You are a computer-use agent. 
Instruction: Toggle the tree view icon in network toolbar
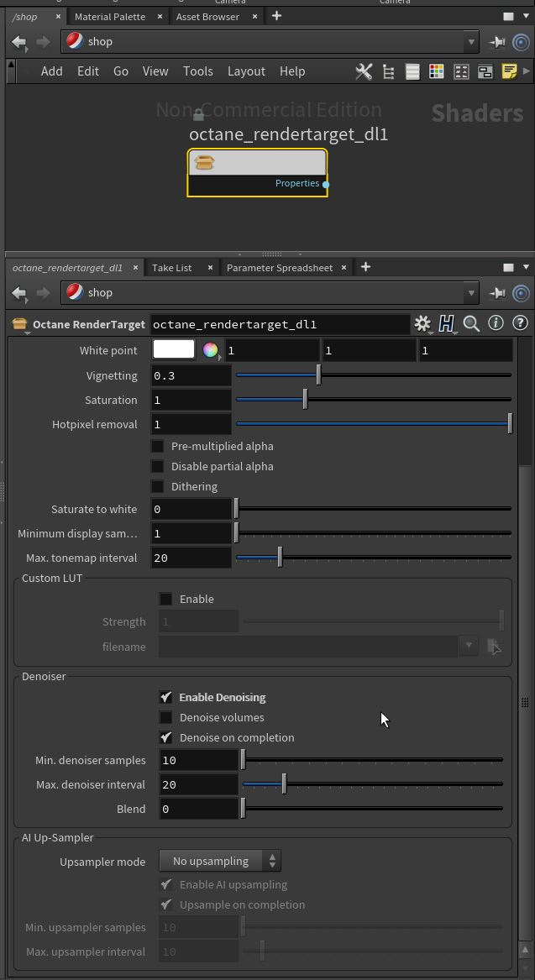click(x=388, y=72)
